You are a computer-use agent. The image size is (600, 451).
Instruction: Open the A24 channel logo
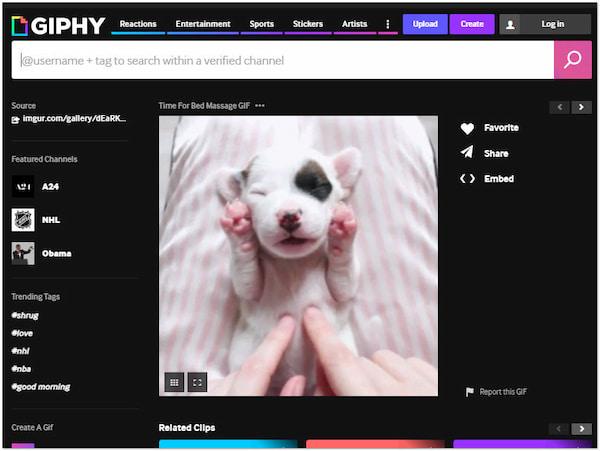coord(23,186)
